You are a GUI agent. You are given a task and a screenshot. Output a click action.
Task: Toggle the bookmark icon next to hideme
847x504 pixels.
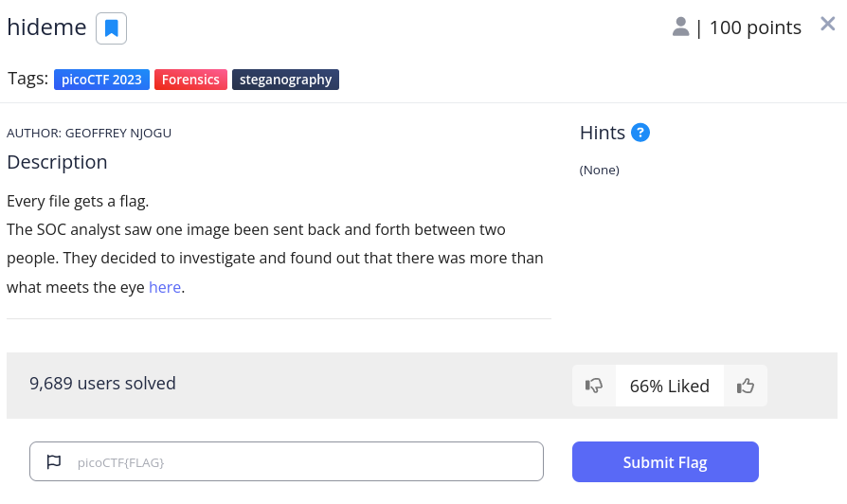click(111, 28)
